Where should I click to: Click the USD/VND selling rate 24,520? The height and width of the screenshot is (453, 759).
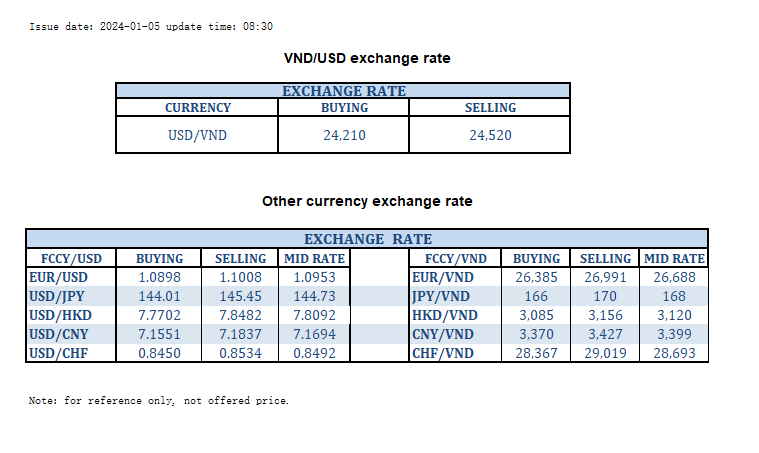coord(490,135)
